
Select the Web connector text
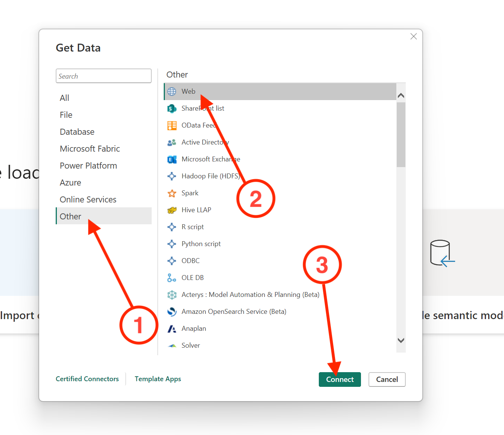tap(189, 91)
